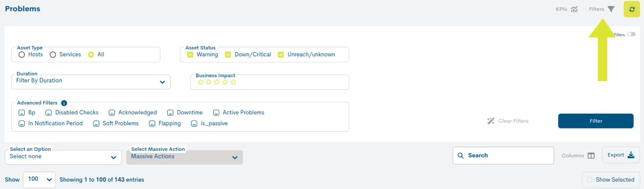
Task: Click the Filters funnel icon
Action: pyautogui.click(x=611, y=9)
